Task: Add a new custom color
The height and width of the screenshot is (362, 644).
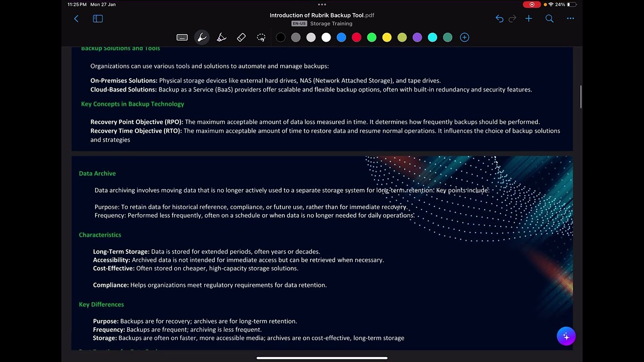Action: (x=464, y=38)
